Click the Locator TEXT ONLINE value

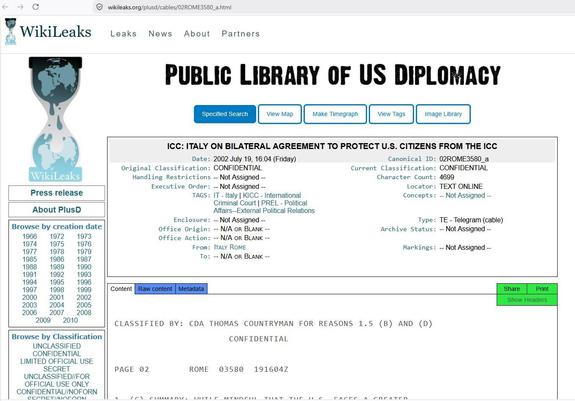click(461, 186)
